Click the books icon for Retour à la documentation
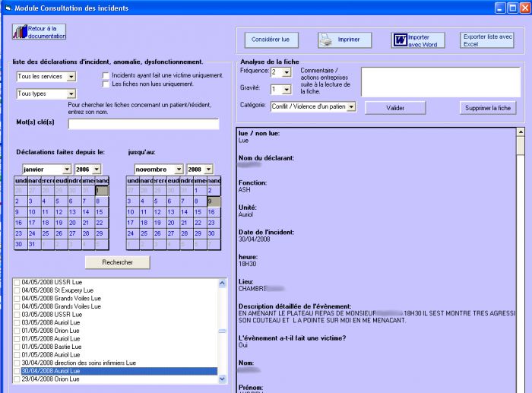 coord(20,32)
